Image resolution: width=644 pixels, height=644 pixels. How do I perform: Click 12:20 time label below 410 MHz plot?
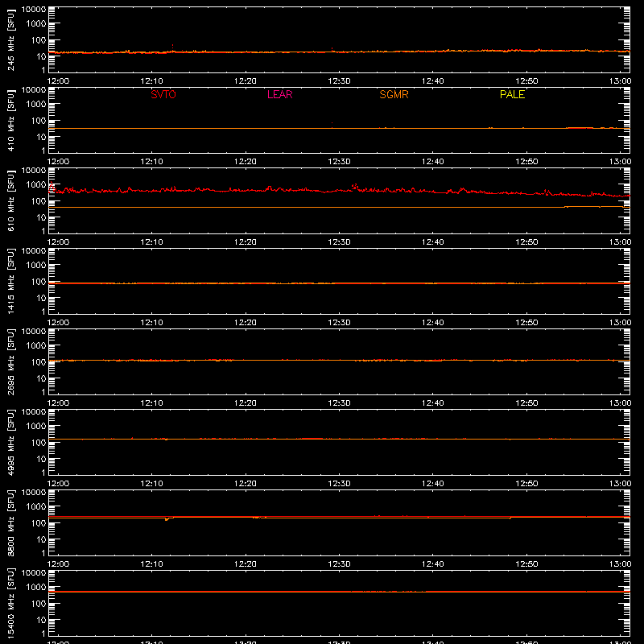(x=246, y=162)
